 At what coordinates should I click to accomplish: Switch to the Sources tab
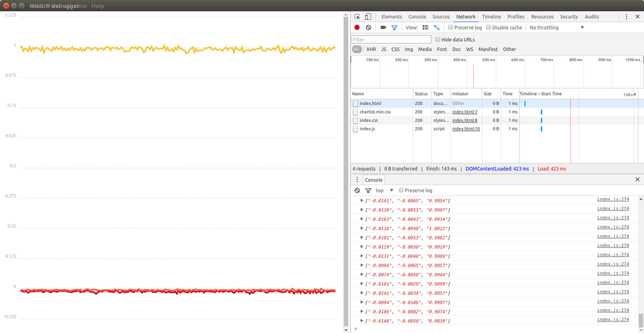[441, 17]
